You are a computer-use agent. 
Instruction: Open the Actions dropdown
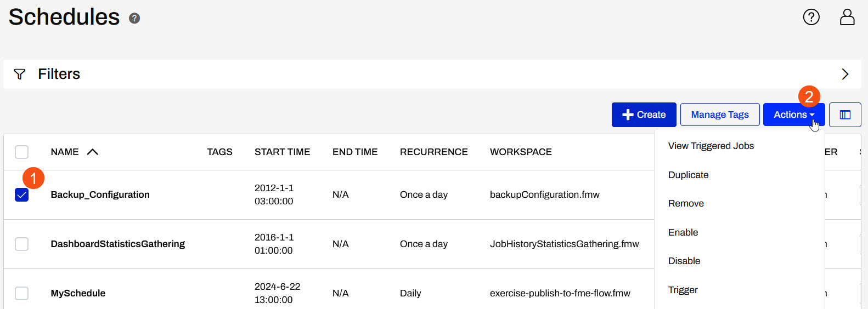click(793, 115)
